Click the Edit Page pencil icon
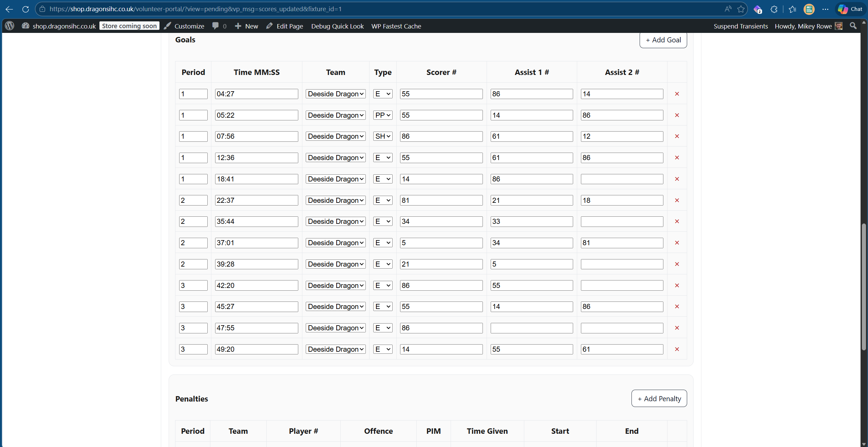The image size is (868, 447). pyautogui.click(x=268, y=26)
